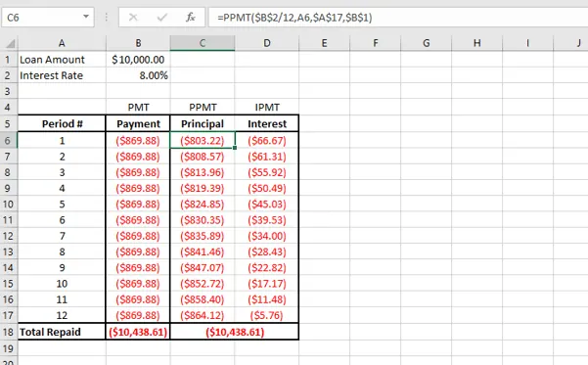
Task: Click the Interest header cell
Action: (x=267, y=124)
